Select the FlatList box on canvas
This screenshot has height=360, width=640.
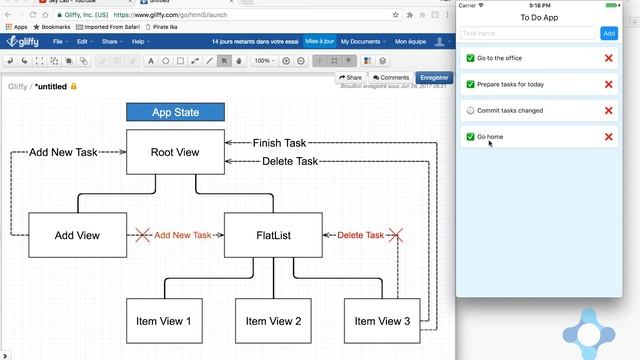pyautogui.click(x=273, y=235)
